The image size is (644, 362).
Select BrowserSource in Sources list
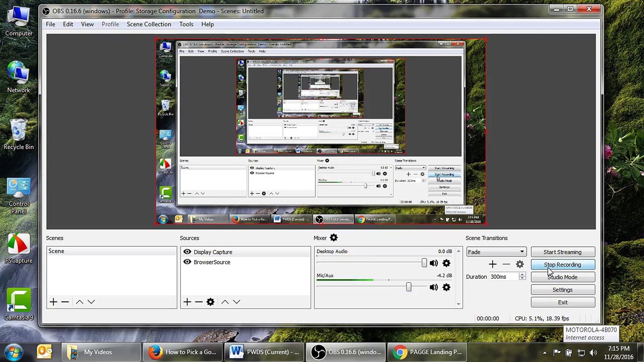[x=246, y=262]
